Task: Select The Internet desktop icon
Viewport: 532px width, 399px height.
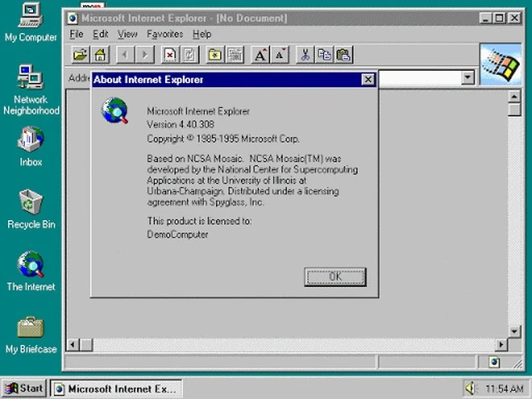Action: pos(31,272)
